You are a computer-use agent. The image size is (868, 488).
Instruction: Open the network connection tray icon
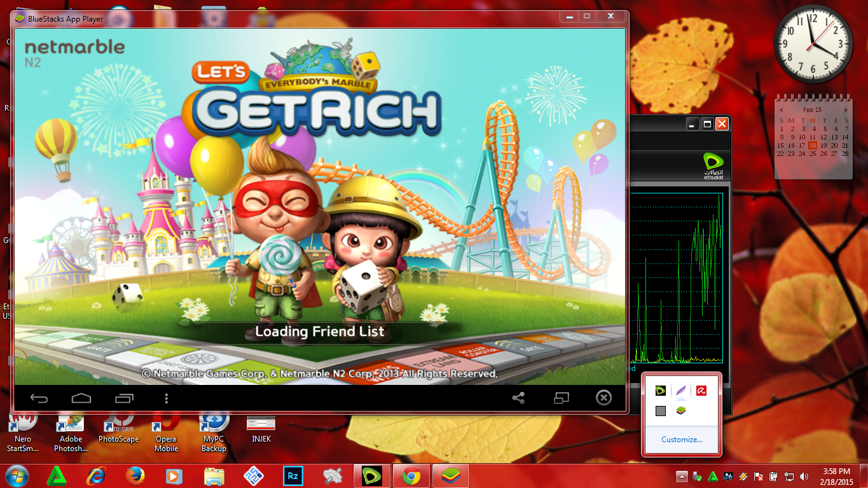pos(789,476)
